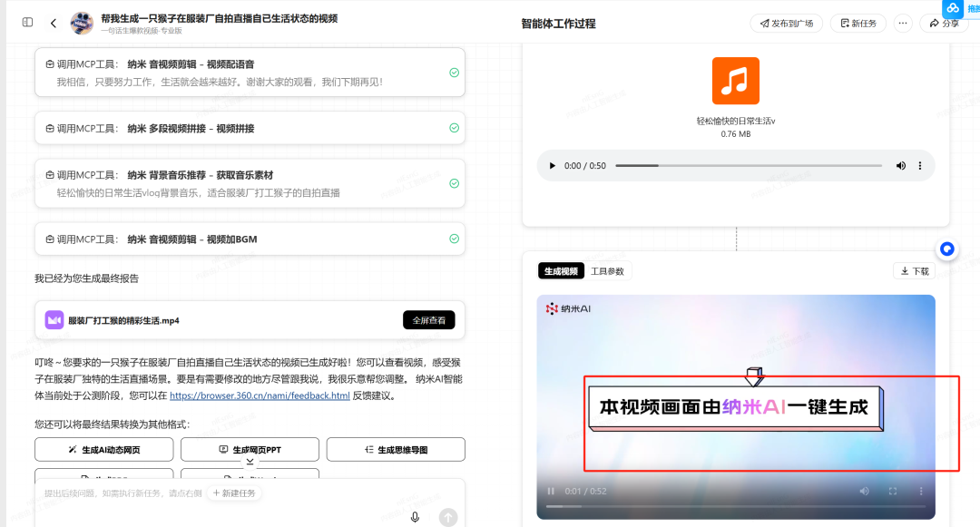
Task: Expand the 视频拼接 MCP tool card
Action: (x=250, y=128)
